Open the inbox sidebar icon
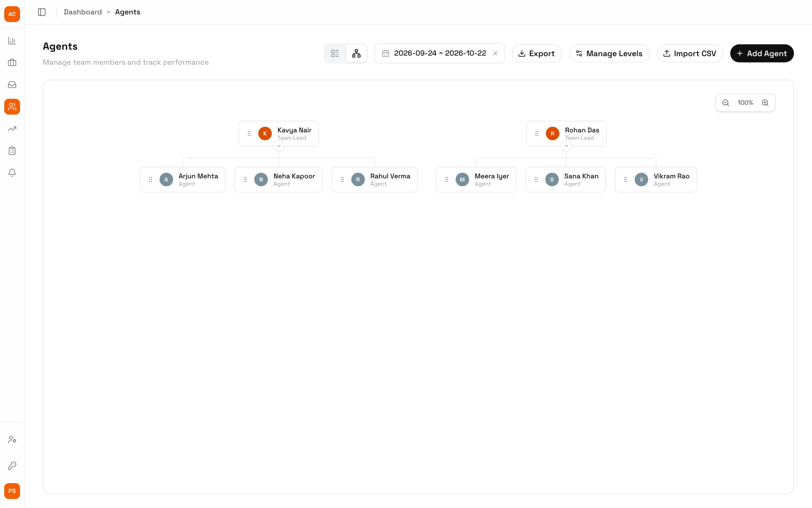The image size is (812, 508). tap(12, 85)
